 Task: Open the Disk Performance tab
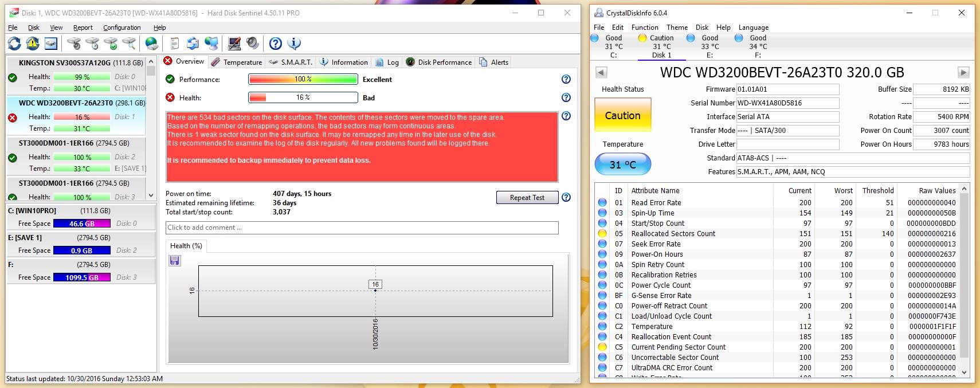coord(439,62)
